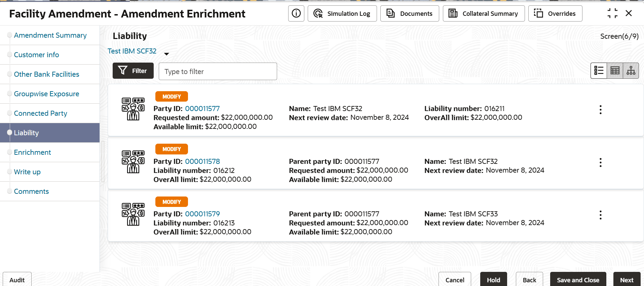Click the Filter button
The image size is (644, 286).
pyautogui.click(x=133, y=71)
